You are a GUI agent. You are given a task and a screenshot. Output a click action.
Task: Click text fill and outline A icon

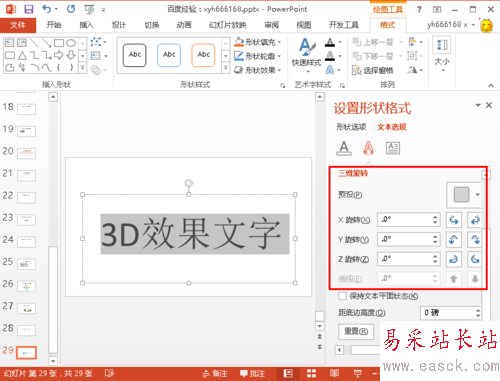[344, 148]
